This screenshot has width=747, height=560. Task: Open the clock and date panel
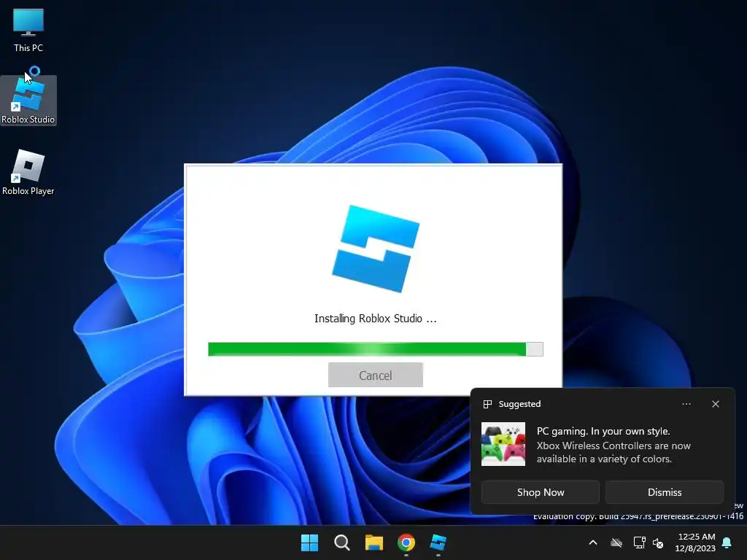[695, 542]
